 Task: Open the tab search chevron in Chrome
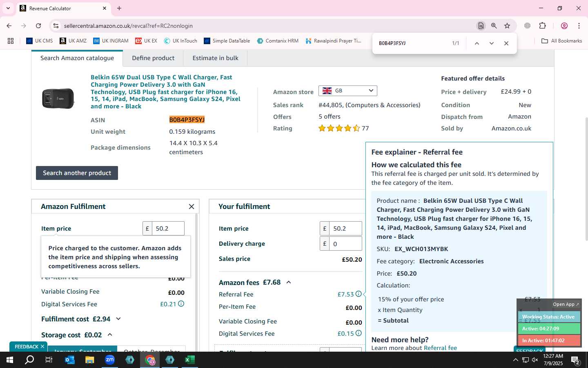[8, 8]
